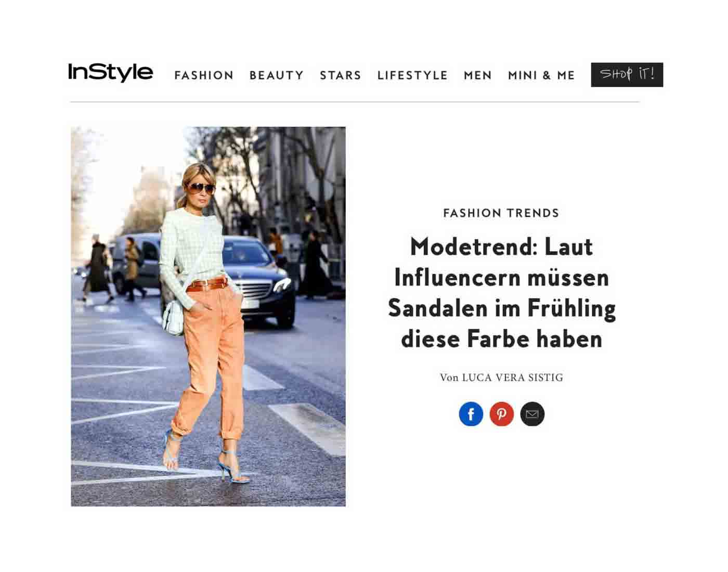
Task: Click the Fashion Trends category label
Action: pos(501,213)
